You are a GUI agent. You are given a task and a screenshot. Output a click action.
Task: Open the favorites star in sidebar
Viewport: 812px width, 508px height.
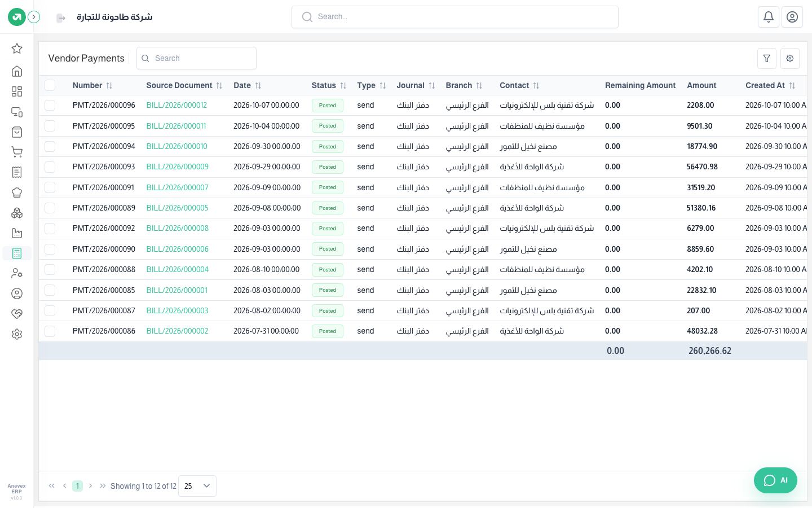point(17,49)
